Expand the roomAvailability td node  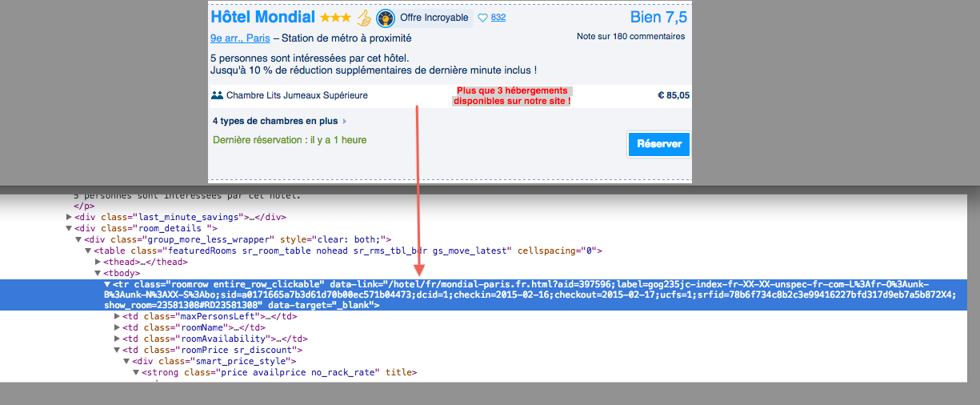point(117,339)
